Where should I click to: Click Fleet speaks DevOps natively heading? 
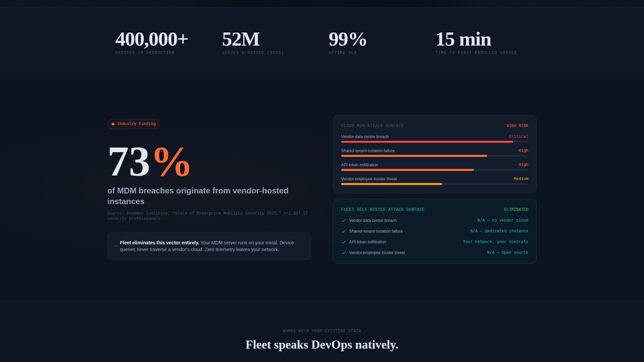[322, 345]
